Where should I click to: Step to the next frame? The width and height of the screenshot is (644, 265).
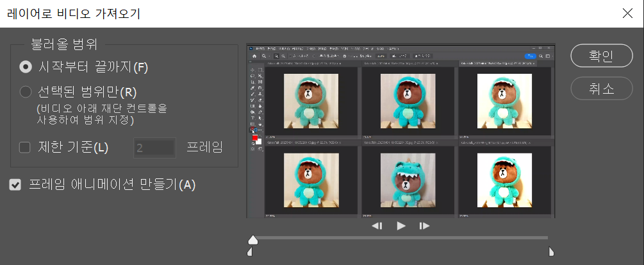[424, 225]
